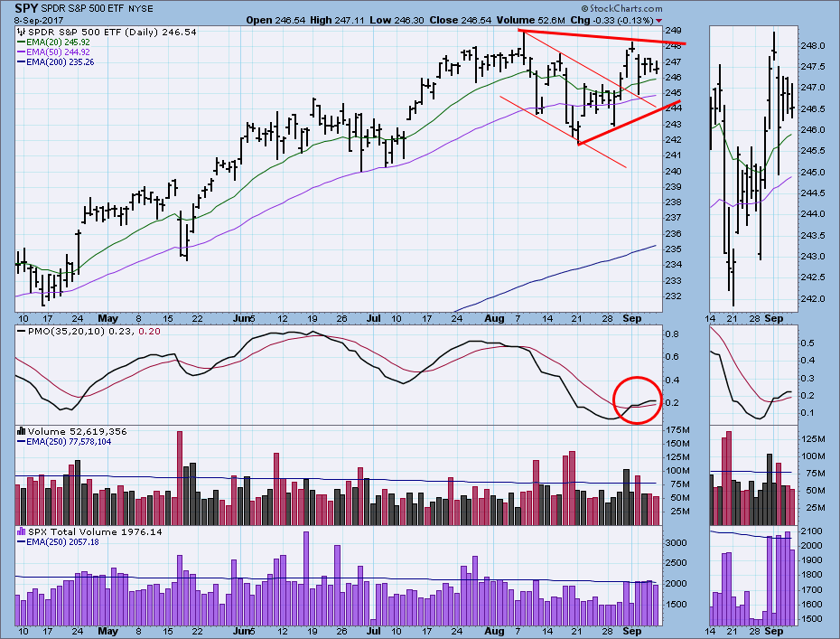This screenshot has width=840, height=639.
Task: Click the High 247.11 value
Action: coord(338,21)
